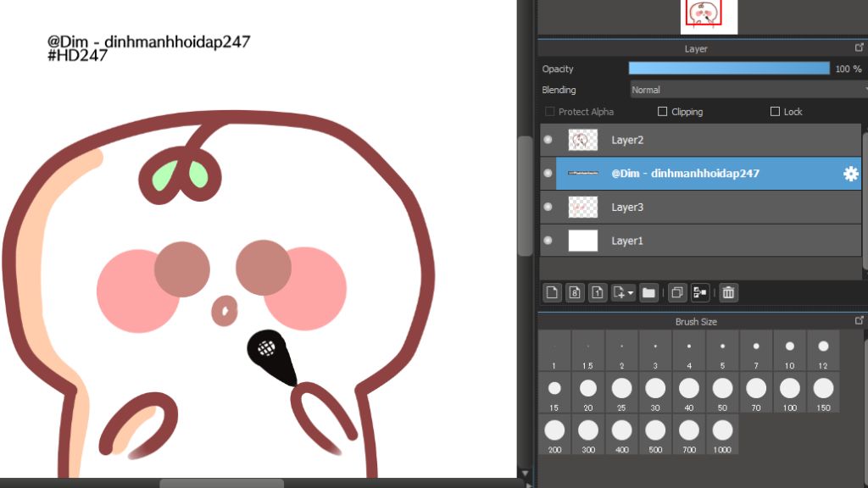The image size is (868, 488).
Task: Choose brush size 25
Action: tap(621, 393)
